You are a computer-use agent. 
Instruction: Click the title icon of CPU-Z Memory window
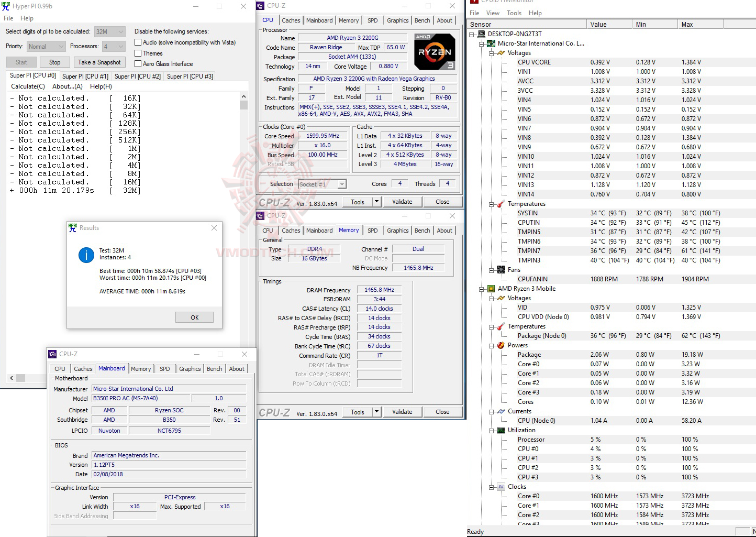coord(261,216)
